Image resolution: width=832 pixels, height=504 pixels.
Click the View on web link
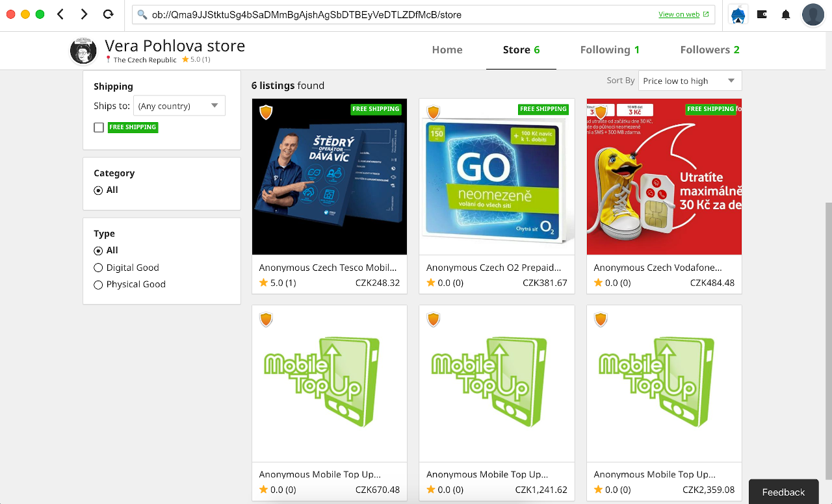679,14
